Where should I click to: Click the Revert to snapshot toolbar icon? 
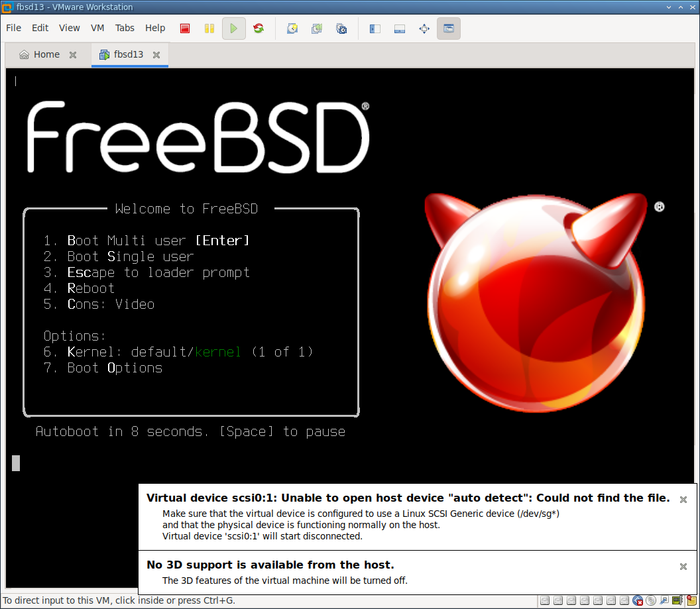point(317,28)
